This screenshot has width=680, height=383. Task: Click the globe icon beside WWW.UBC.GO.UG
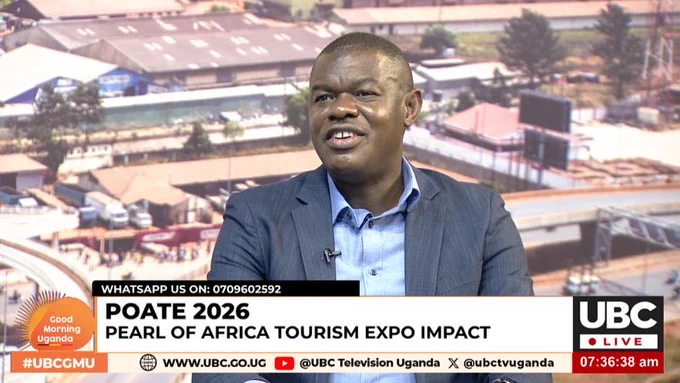click(148, 363)
